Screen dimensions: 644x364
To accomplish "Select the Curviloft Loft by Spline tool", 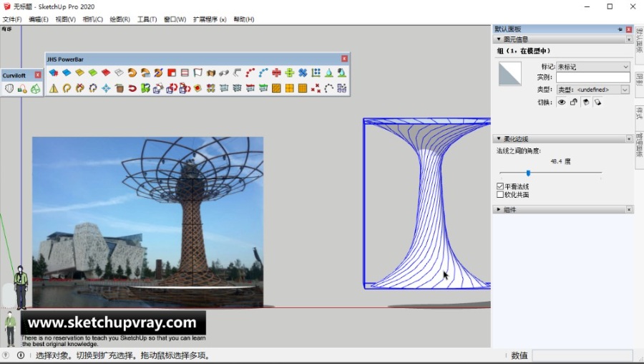I will (9, 88).
